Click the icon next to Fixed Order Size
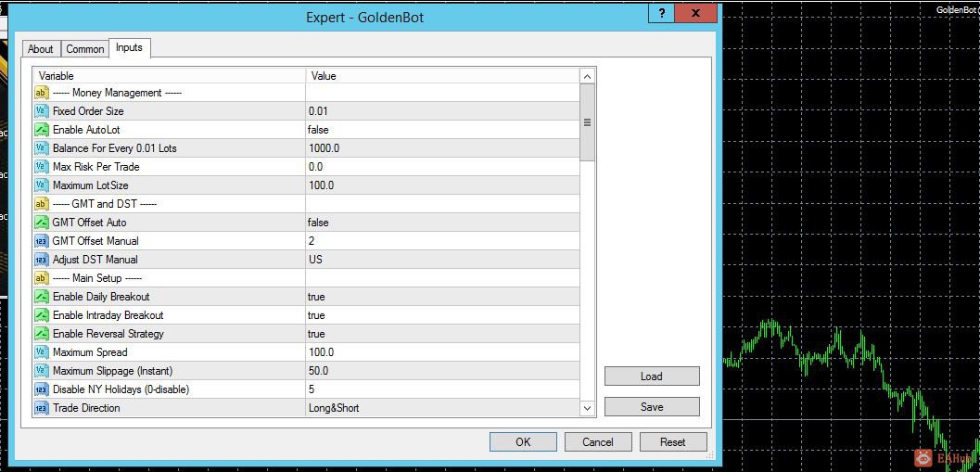 (x=41, y=111)
